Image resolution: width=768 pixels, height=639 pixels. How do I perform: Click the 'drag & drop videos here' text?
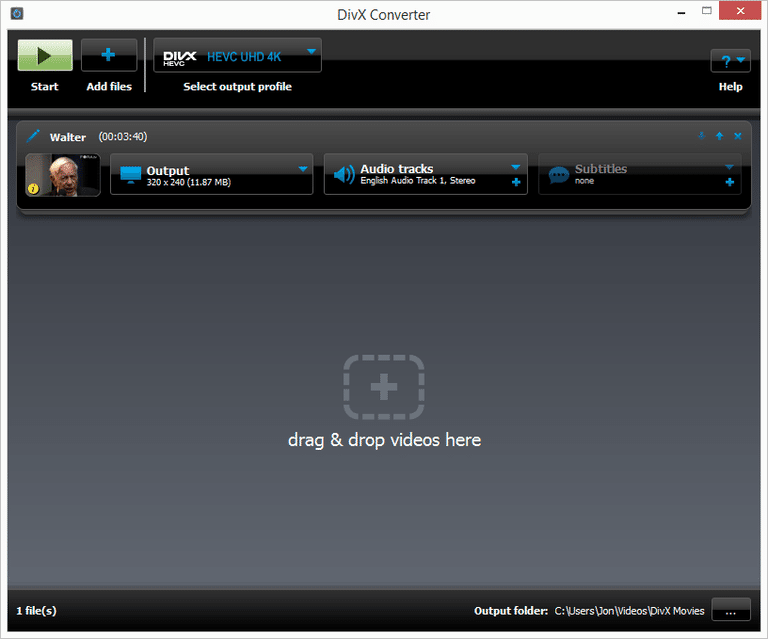click(x=384, y=440)
